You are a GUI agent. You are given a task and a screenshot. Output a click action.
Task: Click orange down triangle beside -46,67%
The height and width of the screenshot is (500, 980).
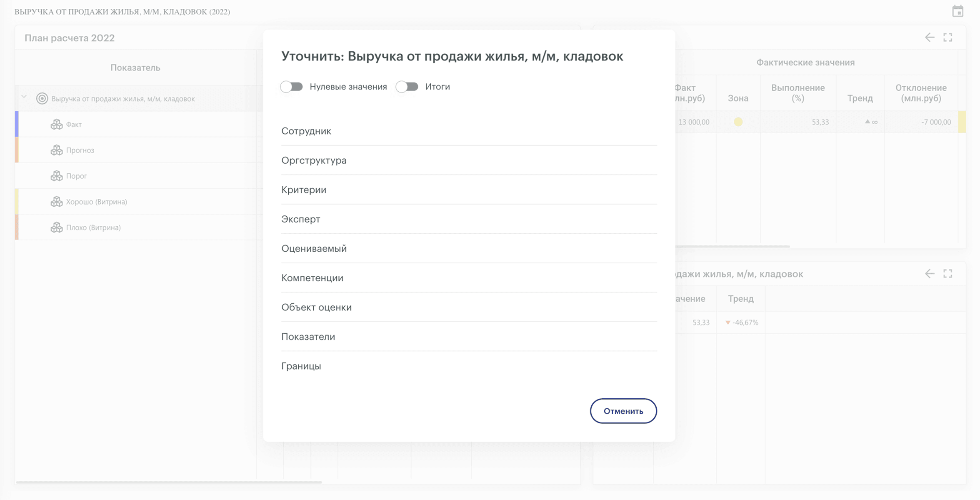728,322
